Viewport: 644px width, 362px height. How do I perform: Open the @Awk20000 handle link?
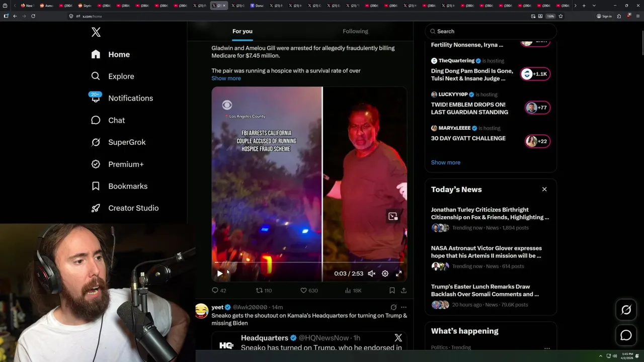point(250,307)
